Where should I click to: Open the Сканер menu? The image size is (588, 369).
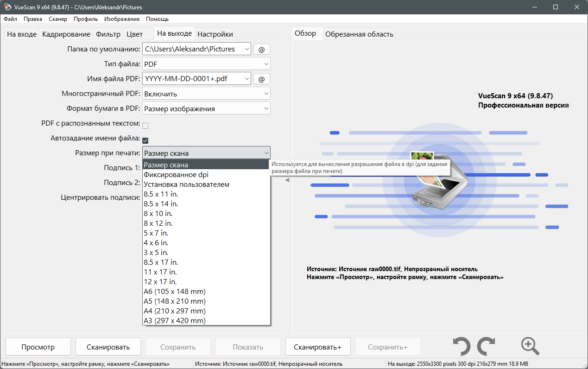click(x=58, y=19)
